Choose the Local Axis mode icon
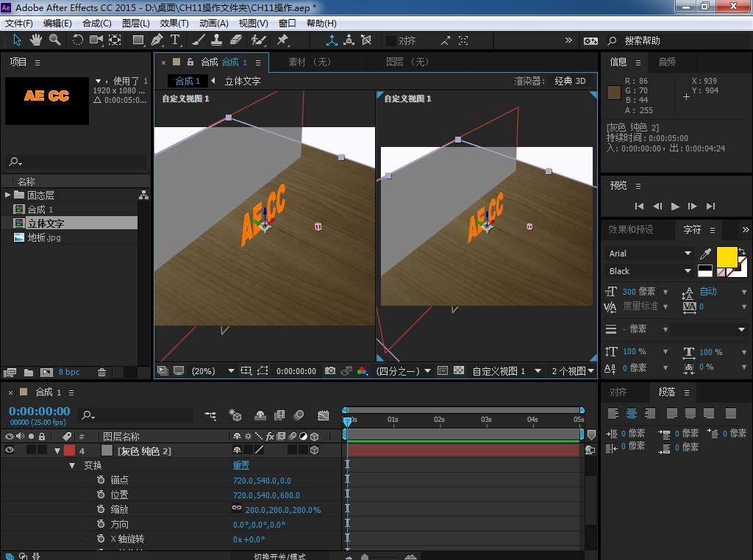The height and width of the screenshot is (560, 753). point(332,40)
